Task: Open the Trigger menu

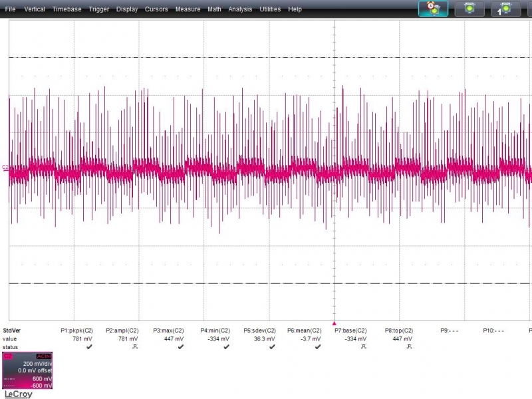Action: click(x=99, y=9)
